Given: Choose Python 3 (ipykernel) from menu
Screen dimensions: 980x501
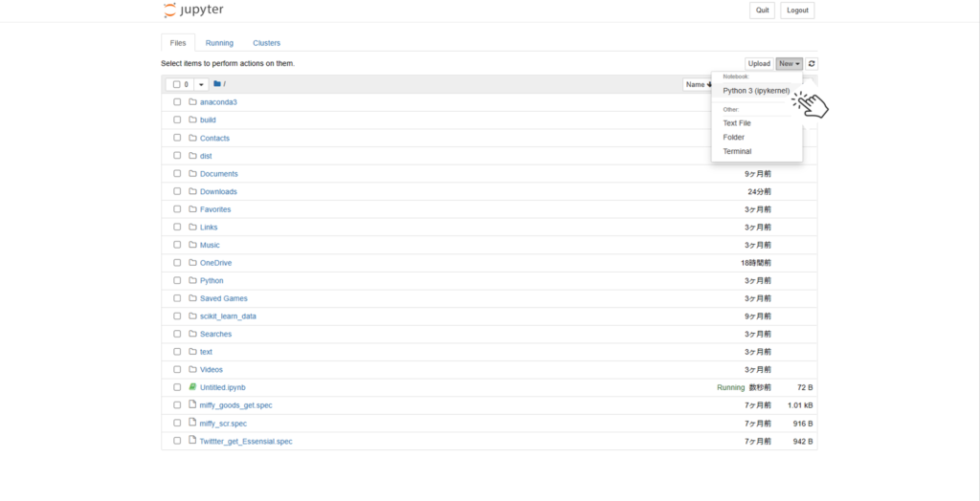Looking at the screenshot, I should coord(756,91).
